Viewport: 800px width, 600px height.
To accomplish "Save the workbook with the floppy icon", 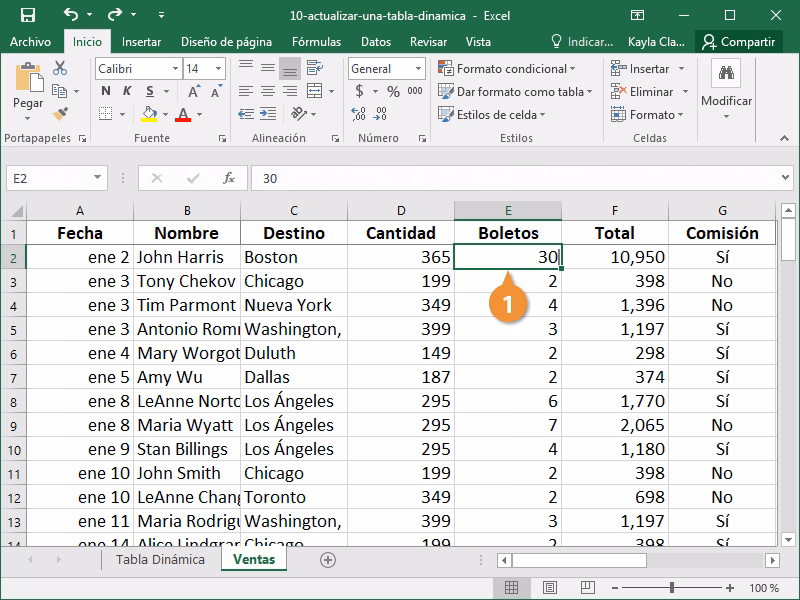I will coord(28,15).
